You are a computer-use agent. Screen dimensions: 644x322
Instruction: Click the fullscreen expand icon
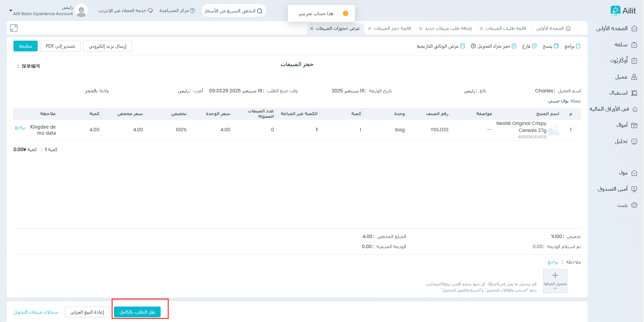(x=14, y=28)
